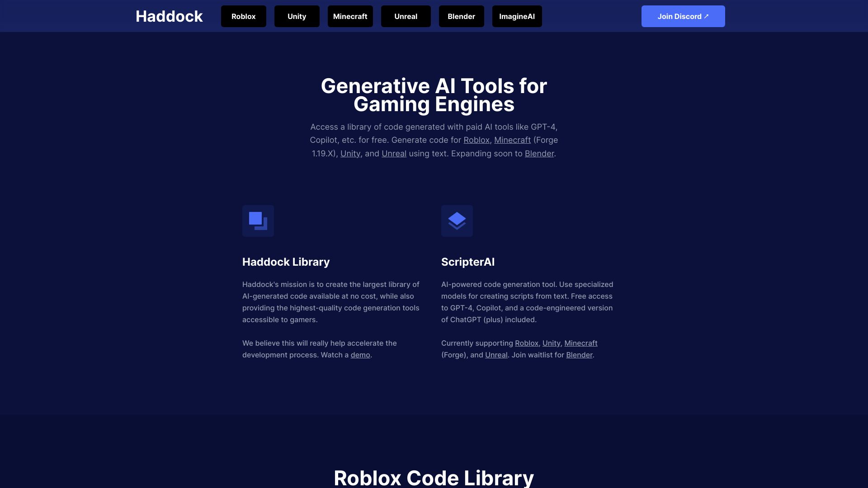Viewport: 868px width, 488px height.
Task: Select the Minecraft navigation icon
Action: (350, 16)
